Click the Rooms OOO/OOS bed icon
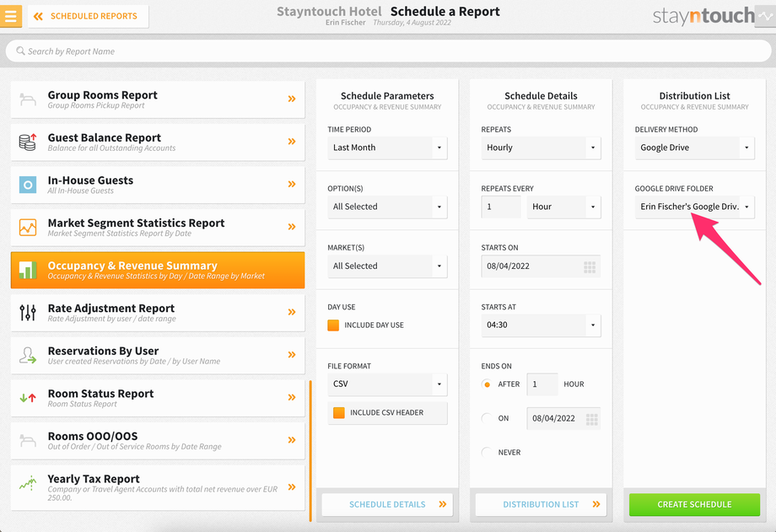Viewport: 776px width, 532px height. [x=28, y=440]
